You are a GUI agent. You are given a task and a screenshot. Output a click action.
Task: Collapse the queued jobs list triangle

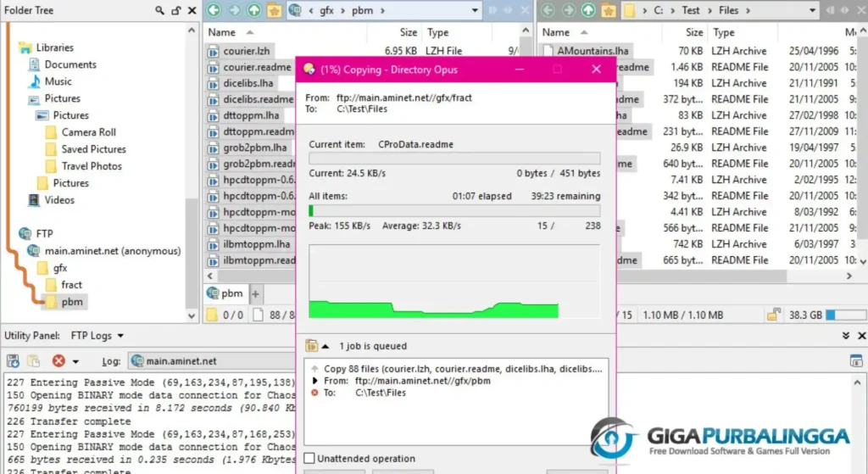(x=325, y=346)
